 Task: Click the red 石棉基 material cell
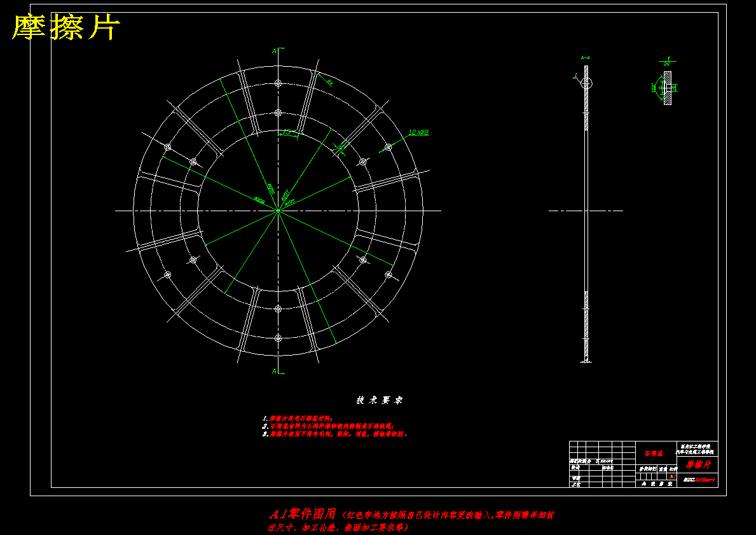click(x=654, y=454)
